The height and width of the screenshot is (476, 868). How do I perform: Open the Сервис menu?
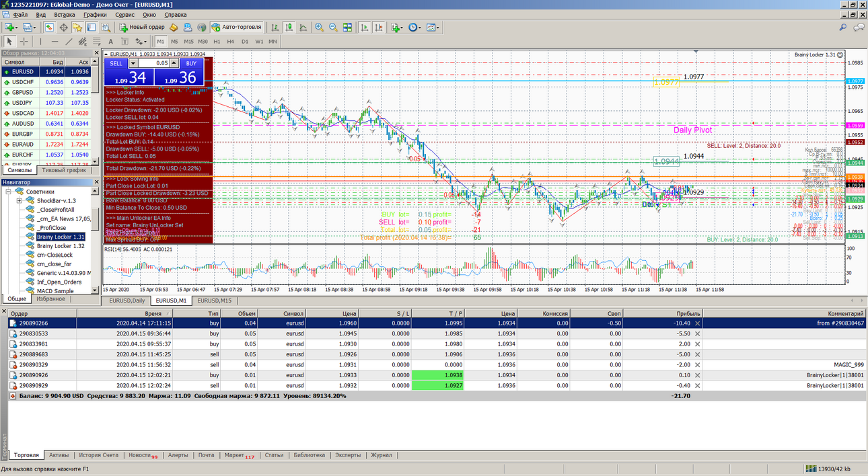pyautogui.click(x=124, y=14)
